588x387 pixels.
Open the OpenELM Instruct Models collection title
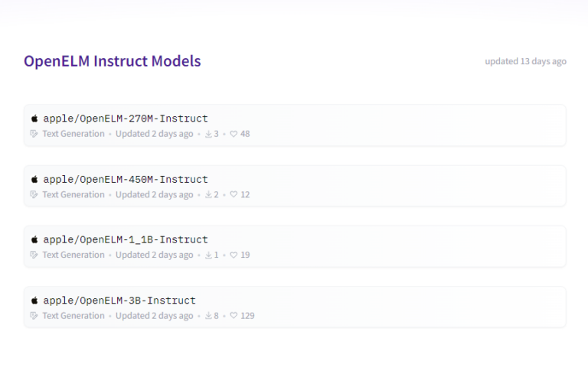tap(113, 61)
